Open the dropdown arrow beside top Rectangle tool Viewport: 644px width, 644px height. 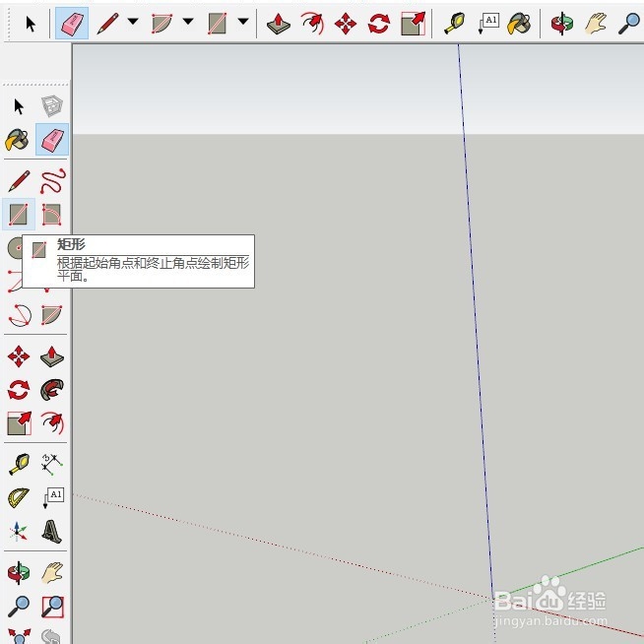[243, 21]
